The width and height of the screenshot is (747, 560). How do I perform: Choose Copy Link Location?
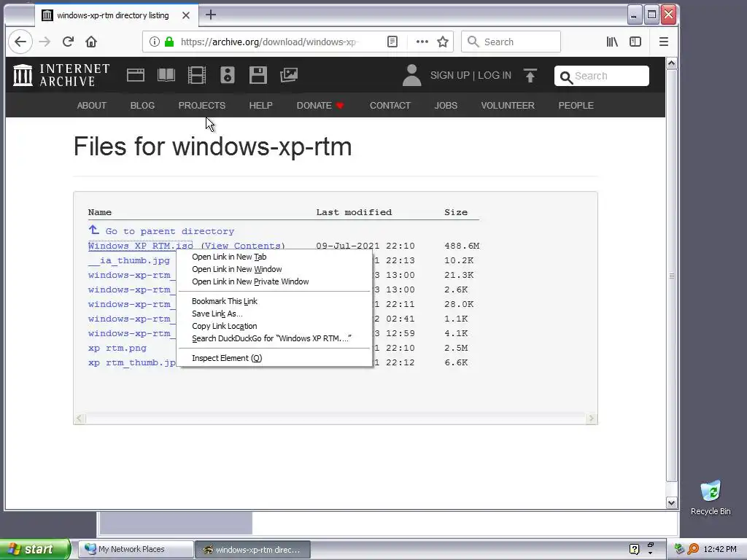point(274,326)
